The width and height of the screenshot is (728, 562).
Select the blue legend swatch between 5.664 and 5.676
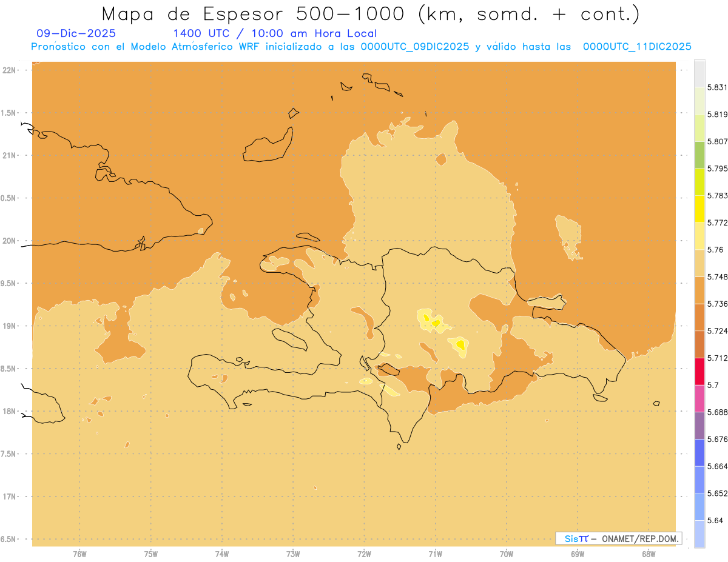(699, 452)
